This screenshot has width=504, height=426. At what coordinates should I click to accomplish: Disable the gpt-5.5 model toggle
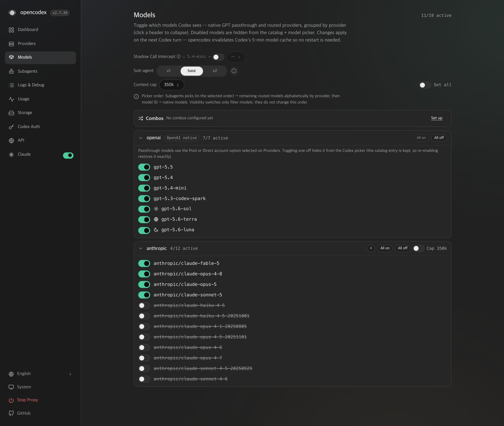pyautogui.click(x=144, y=167)
